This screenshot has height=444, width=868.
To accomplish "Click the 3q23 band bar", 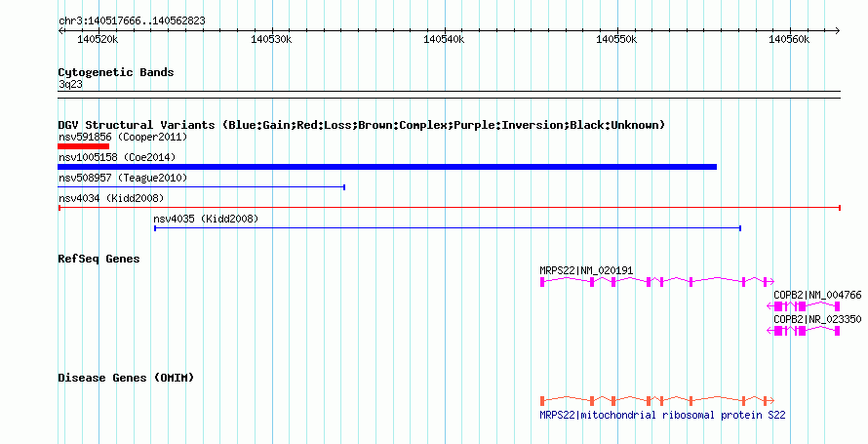I will [x=449, y=95].
